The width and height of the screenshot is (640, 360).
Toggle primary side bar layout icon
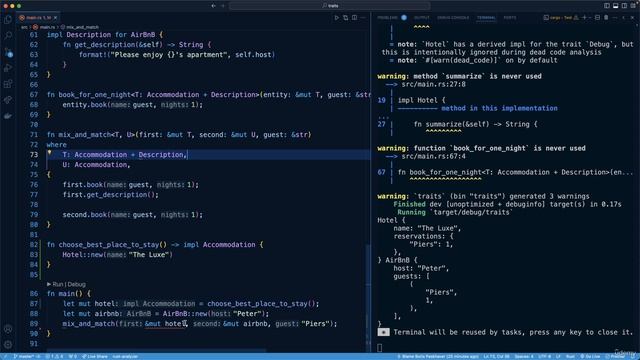[607, 6]
